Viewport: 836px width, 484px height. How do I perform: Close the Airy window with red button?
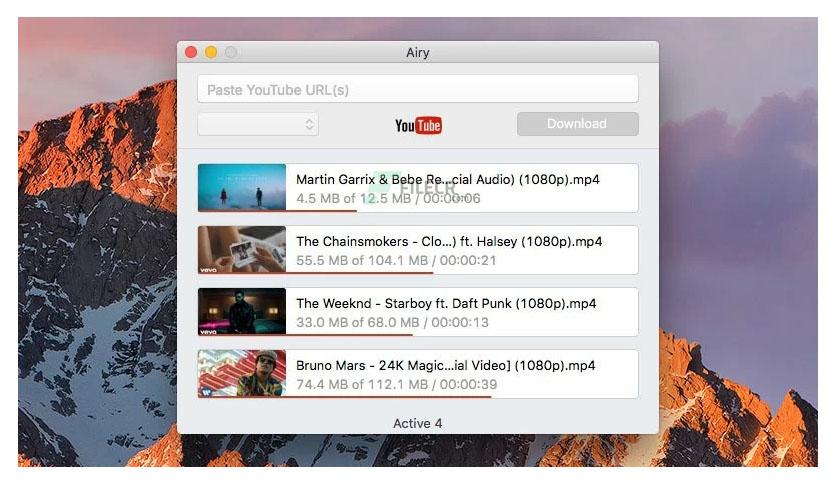[x=191, y=52]
